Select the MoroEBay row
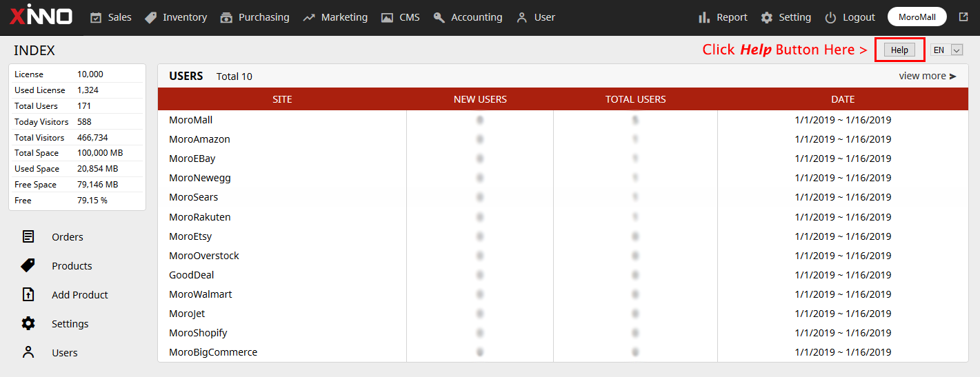This screenshot has height=377, width=980. coord(563,159)
